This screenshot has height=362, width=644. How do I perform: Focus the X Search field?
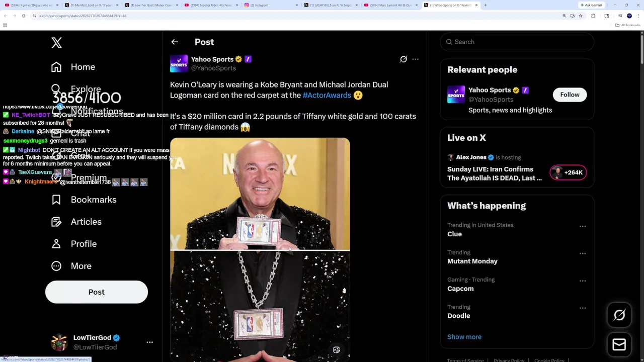tap(517, 42)
